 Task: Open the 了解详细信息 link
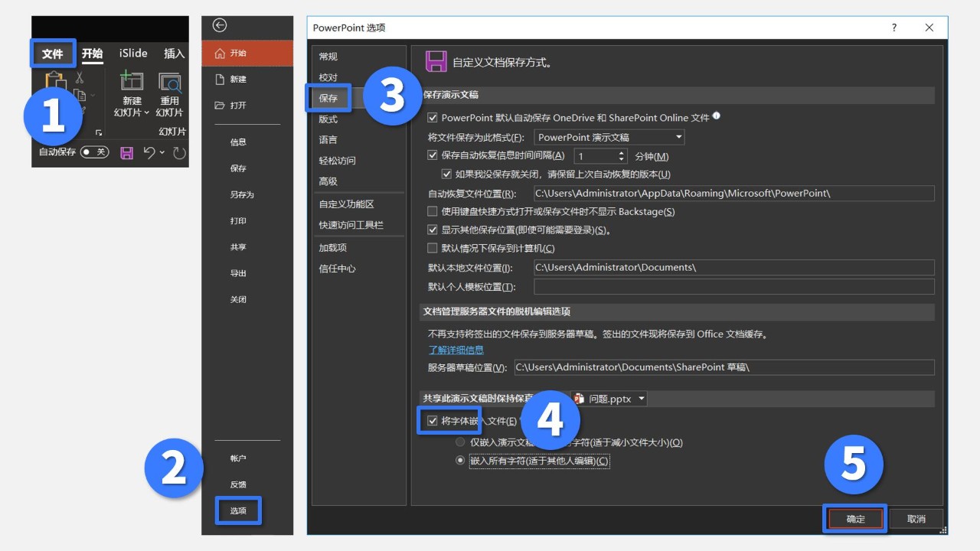pos(456,350)
